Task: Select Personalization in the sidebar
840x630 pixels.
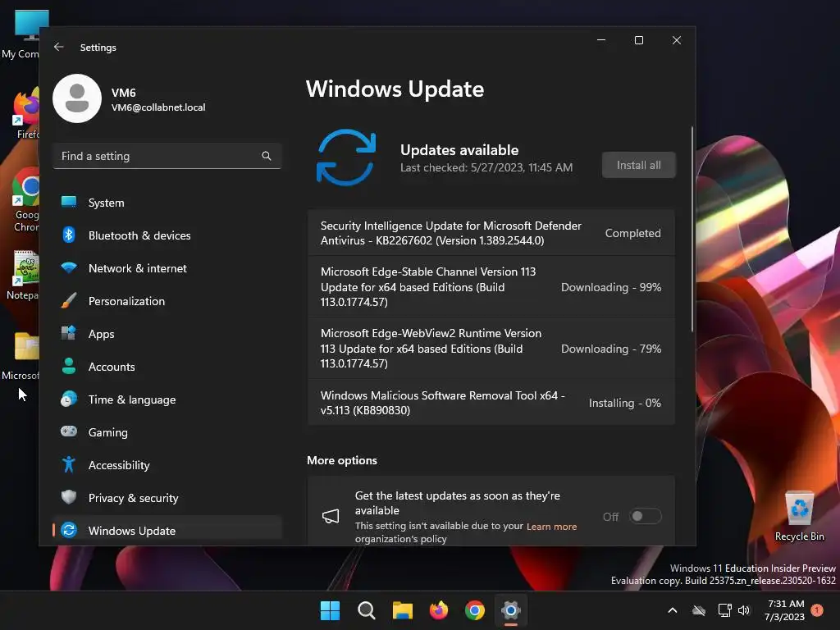Action: point(167,301)
